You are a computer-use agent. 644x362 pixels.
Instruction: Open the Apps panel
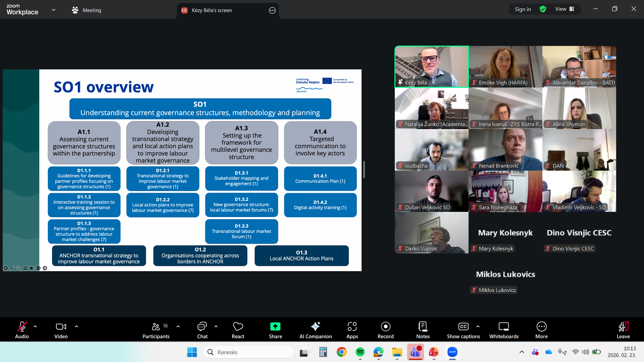[x=352, y=330]
